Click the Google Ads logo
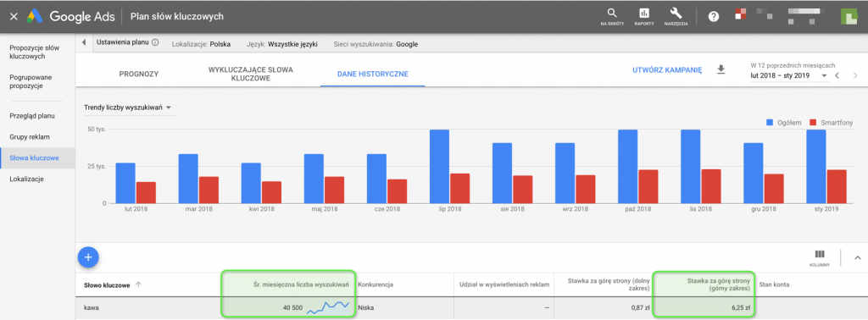Viewport: 868px width, 320px height. coord(71,17)
